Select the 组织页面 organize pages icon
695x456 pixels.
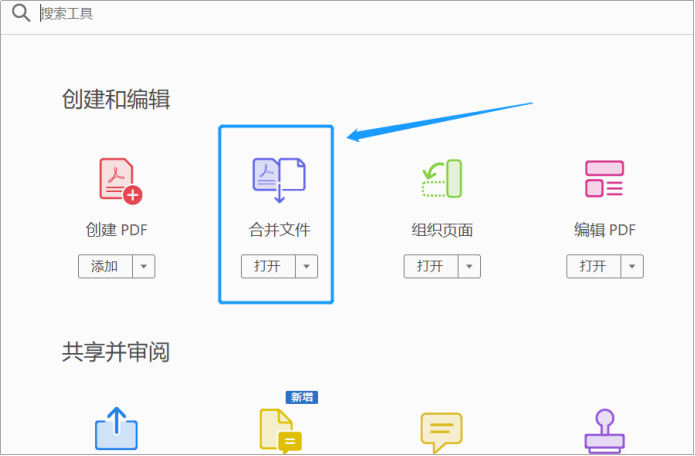[x=441, y=179]
